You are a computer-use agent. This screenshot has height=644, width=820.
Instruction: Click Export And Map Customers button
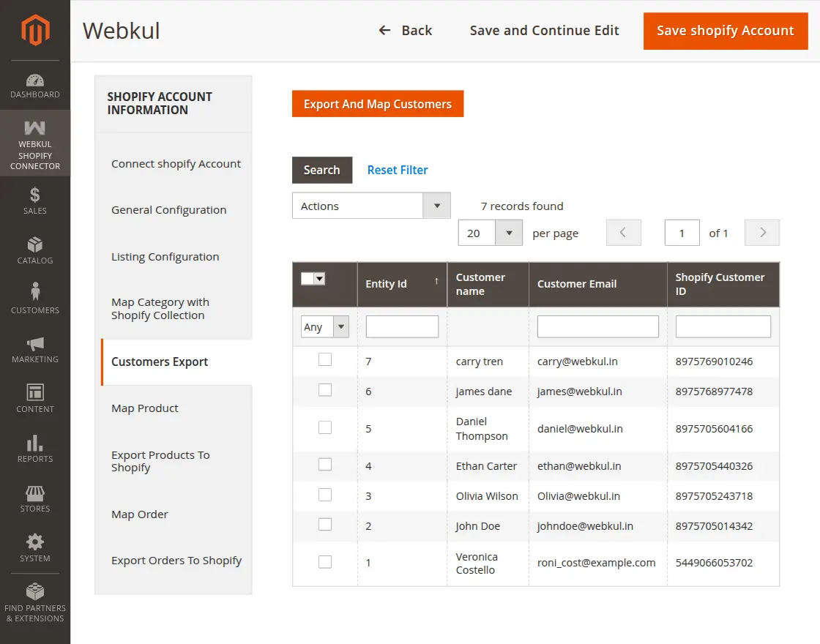378,103
